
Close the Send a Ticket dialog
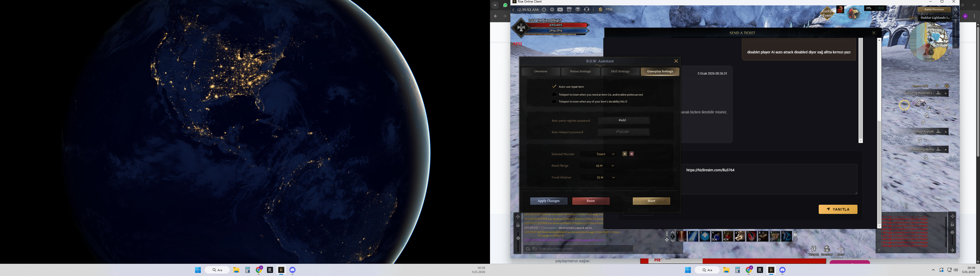pos(874,33)
